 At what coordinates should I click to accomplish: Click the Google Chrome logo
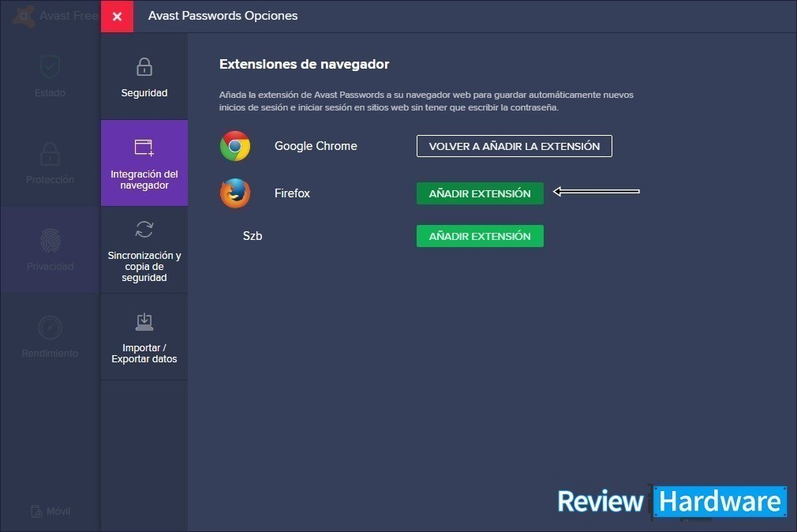[235, 146]
